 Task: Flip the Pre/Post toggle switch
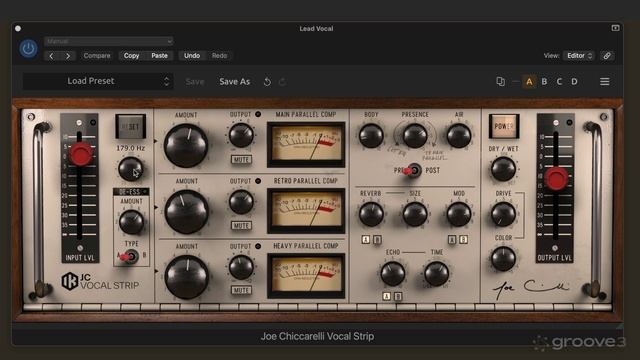412,171
